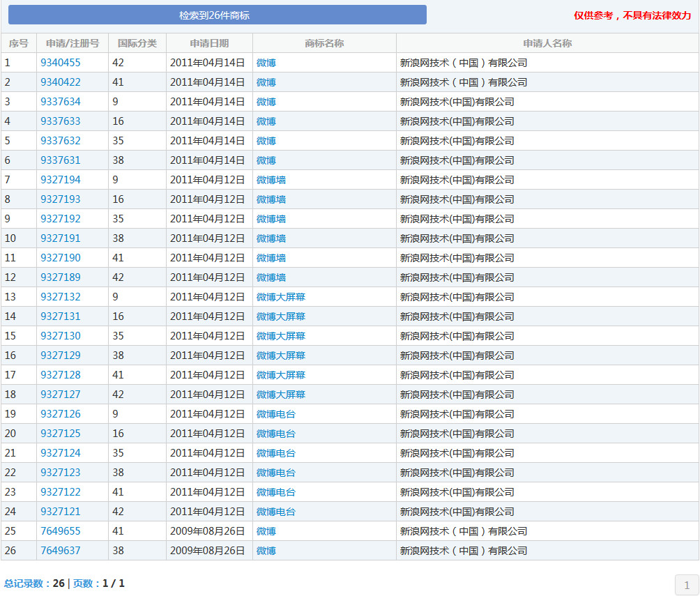Open registration number 9327193 link

(60, 199)
